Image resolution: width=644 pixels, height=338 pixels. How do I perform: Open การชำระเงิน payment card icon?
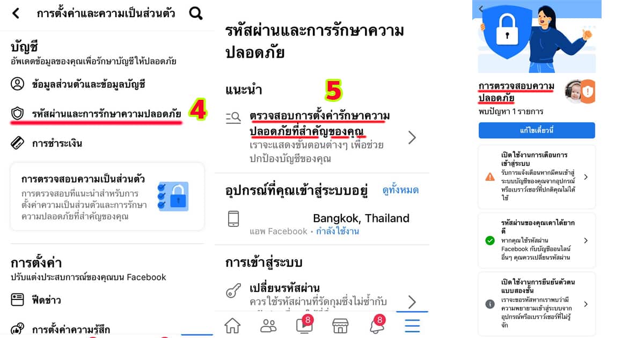click(18, 143)
